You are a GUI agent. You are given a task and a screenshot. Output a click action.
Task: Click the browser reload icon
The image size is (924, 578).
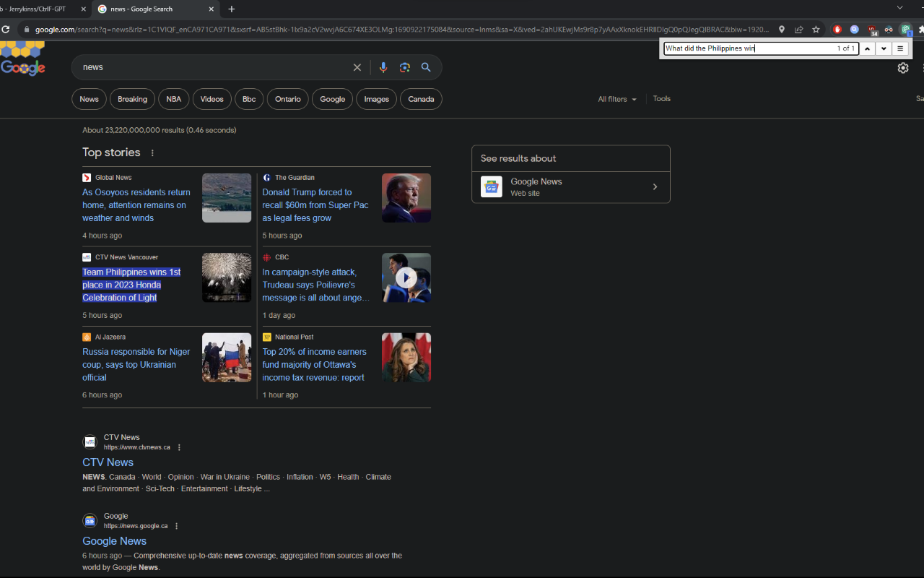6,30
